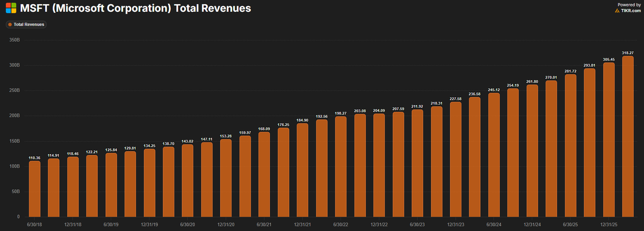The image size is (644, 231).
Task: Click the 12/31/19 x-axis date label
Action: tap(149, 225)
